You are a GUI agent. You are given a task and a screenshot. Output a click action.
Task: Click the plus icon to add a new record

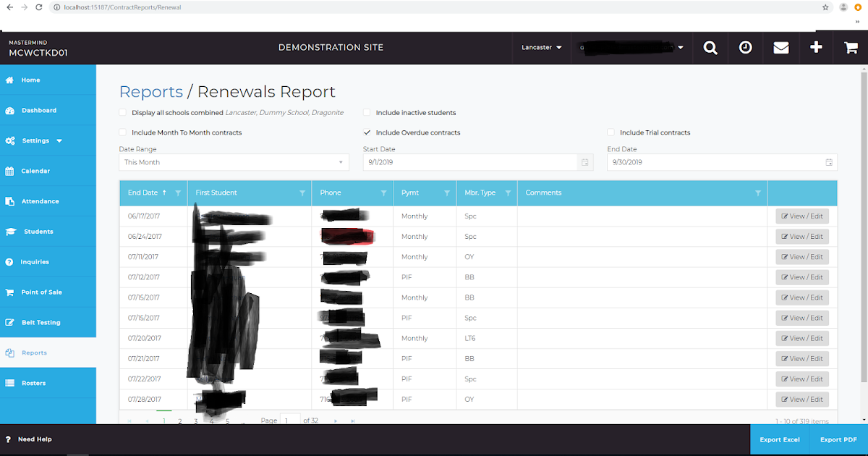point(816,47)
